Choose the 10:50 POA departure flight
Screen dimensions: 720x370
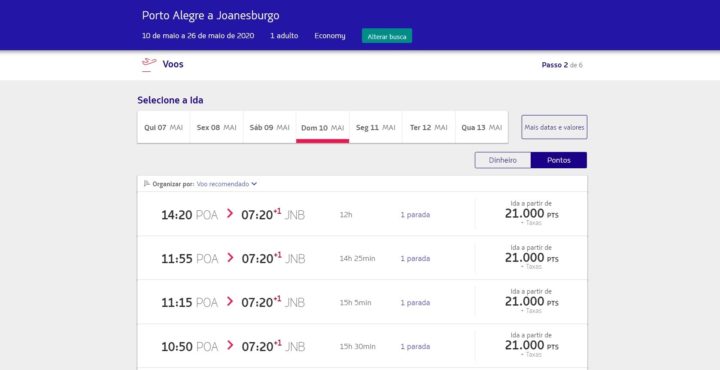(362, 346)
